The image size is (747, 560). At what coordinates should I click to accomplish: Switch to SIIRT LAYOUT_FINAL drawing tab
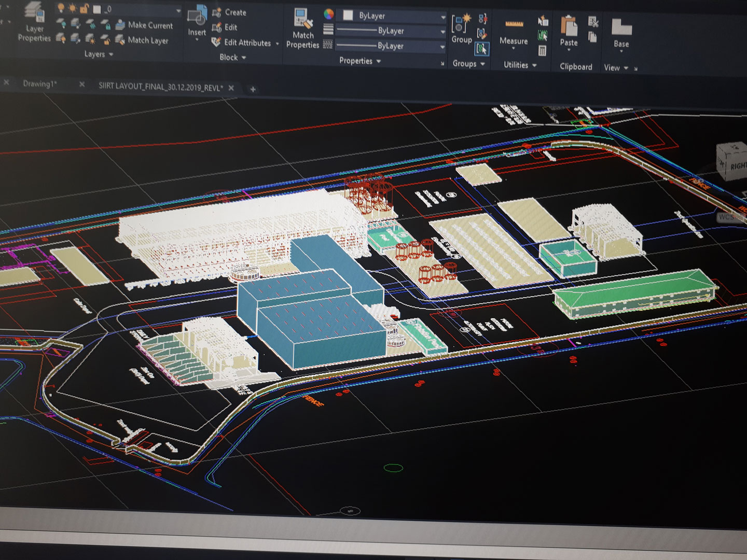coord(160,87)
